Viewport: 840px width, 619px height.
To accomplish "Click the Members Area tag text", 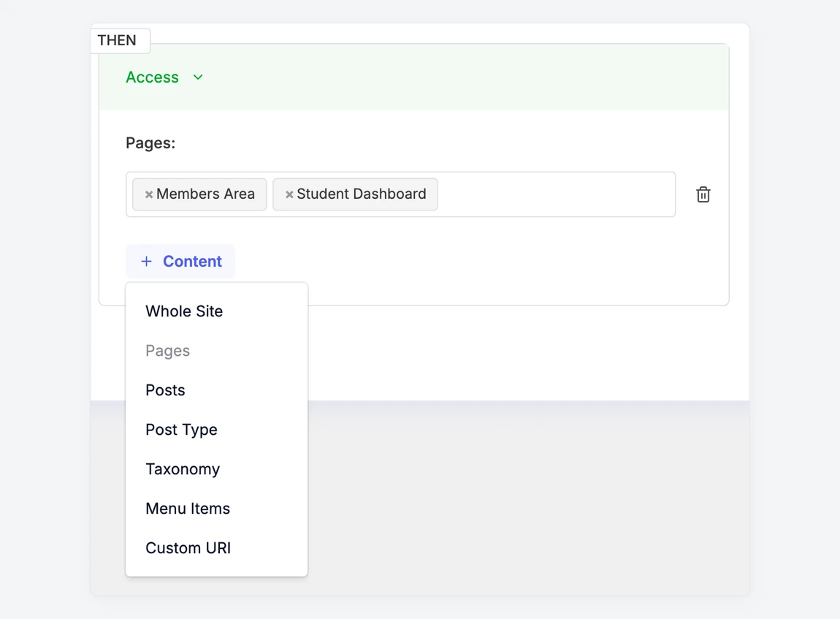I will click(206, 194).
